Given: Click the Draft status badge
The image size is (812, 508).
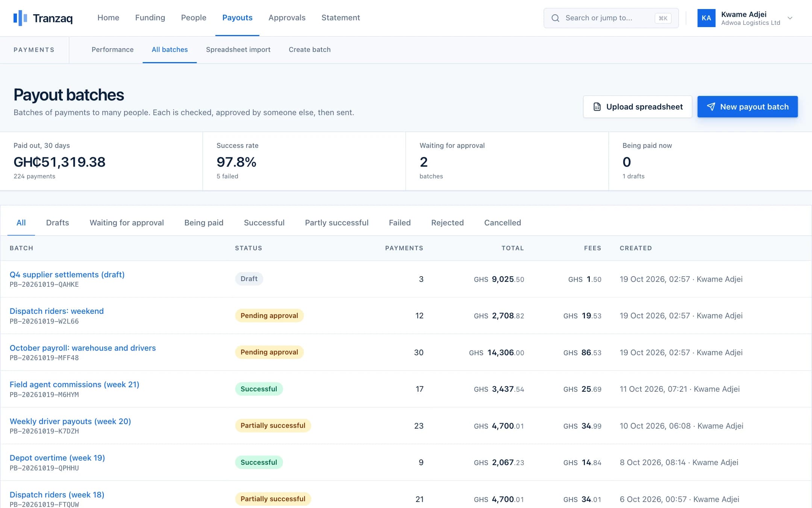Looking at the screenshot, I should [x=249, y=279].
